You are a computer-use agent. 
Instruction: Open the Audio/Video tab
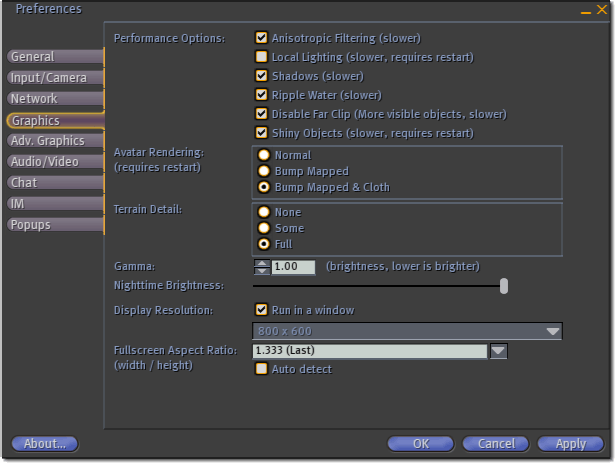55,162
